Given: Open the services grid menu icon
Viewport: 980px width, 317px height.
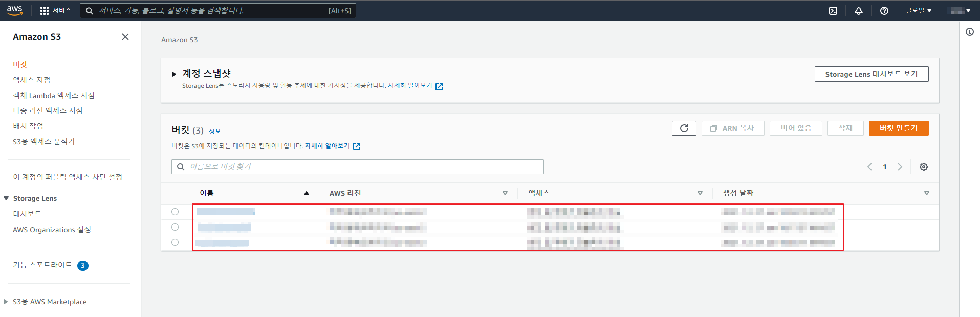Looking at the screenshot, I should point(45,11).
